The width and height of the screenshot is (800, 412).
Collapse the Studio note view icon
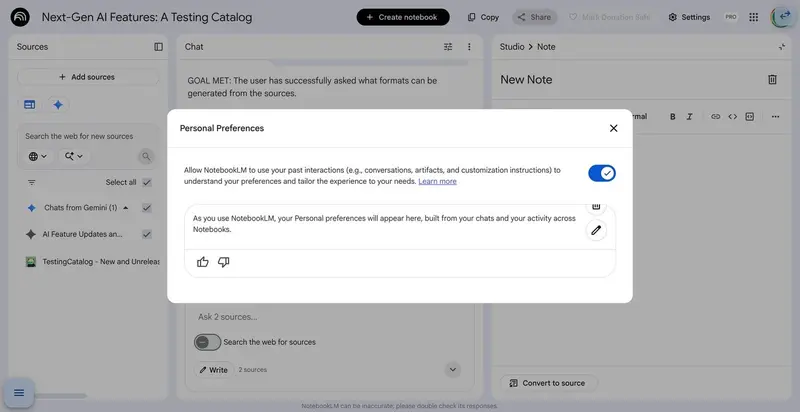782,46
